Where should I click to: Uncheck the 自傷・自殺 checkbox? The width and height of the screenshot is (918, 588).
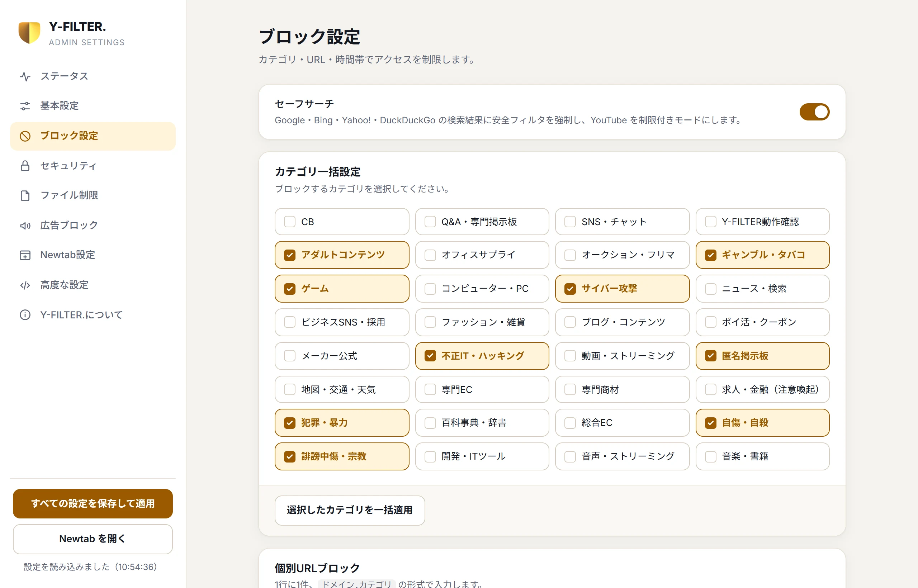tap(711, 423)
